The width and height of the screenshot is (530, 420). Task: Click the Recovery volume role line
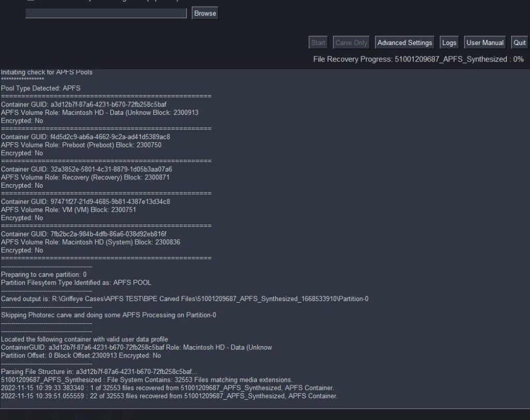(x=85, y=177)
